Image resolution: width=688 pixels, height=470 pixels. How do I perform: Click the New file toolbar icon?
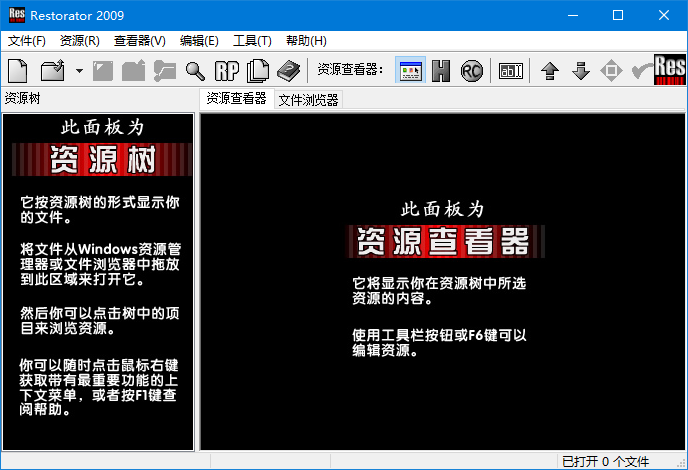[x=18, y=70]
